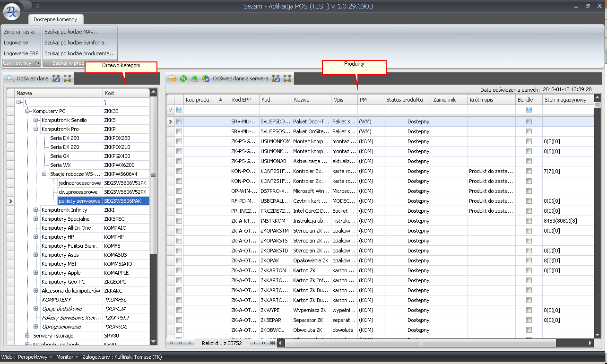Click Kod ERP filter row field

244,110
